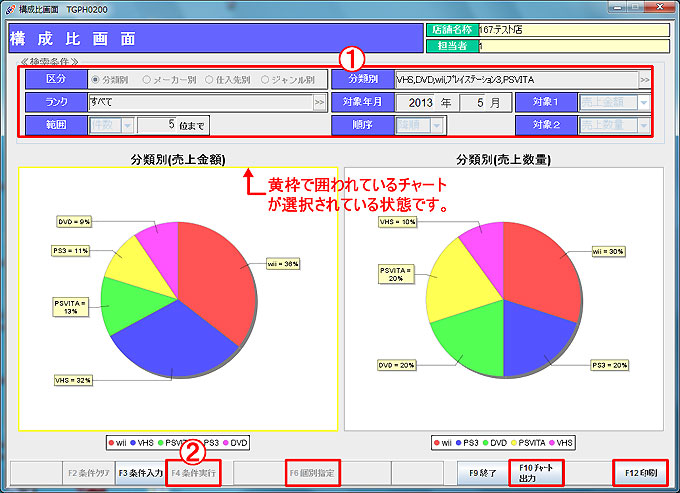Click F2 条件クリア button

point(89,473)
